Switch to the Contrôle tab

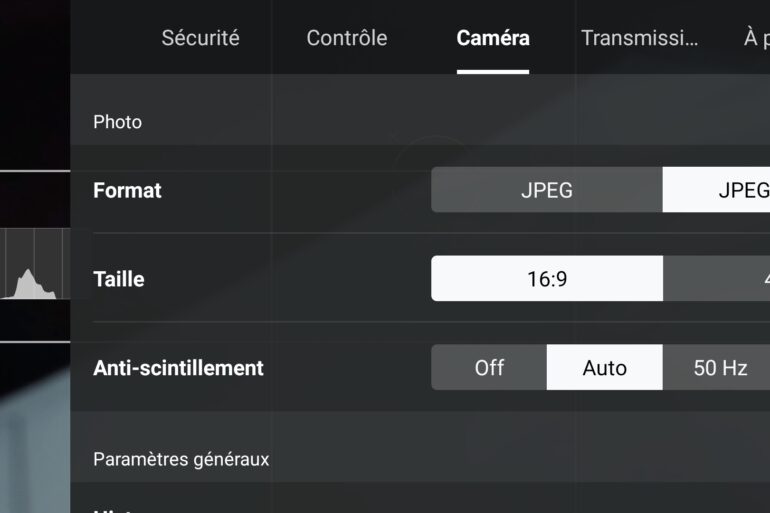[346, 38]
